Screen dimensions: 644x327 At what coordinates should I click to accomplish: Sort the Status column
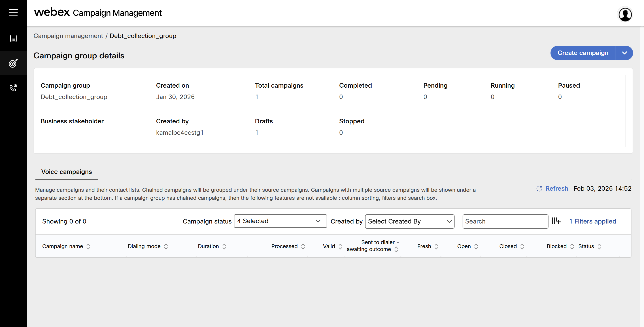click(x=599, y=247)
